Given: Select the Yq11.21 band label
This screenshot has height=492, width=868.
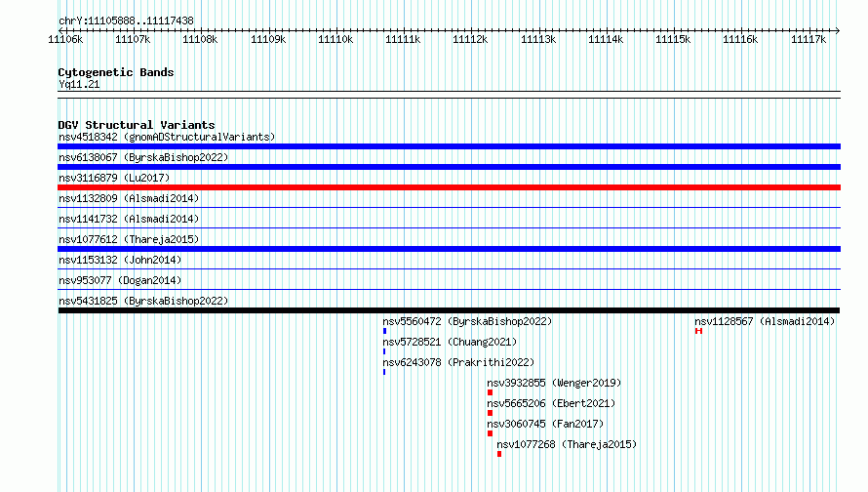Looking at the screenshot, I should [79, 84].
